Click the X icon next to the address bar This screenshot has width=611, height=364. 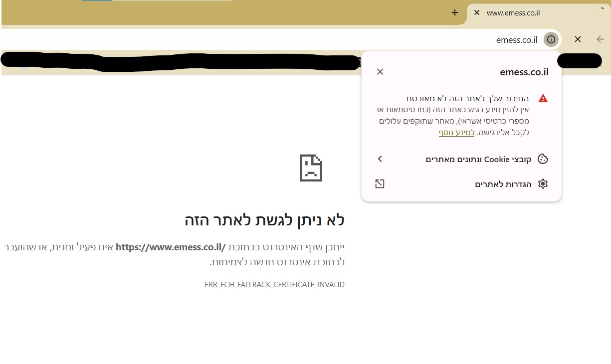coord(578,39)
